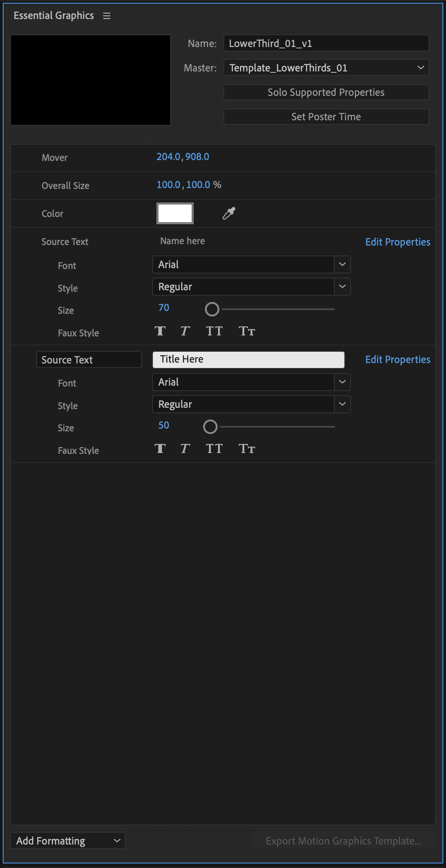Viewport: 446px width, 868px height.
Task: Click Edit Properties for Title Here text
Action: [x=398, y=359]
